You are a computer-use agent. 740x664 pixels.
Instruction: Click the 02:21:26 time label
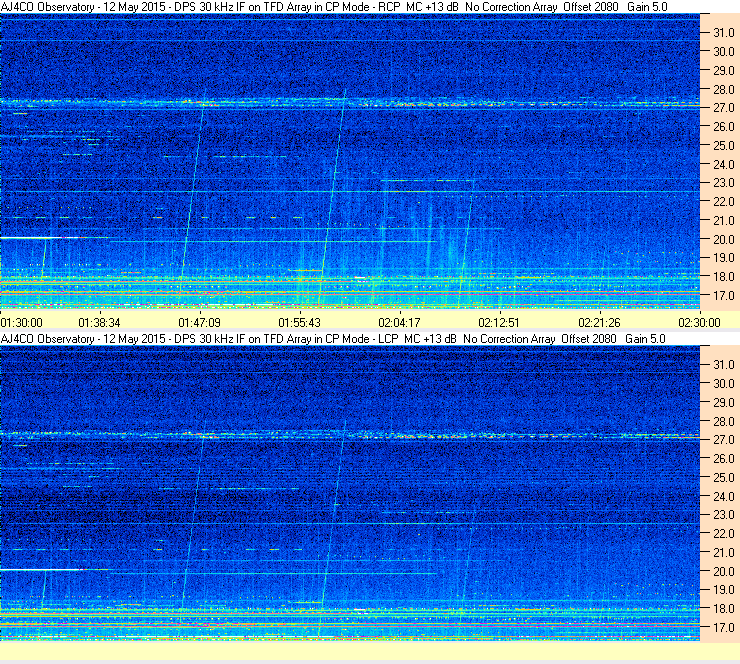[599, 323]
